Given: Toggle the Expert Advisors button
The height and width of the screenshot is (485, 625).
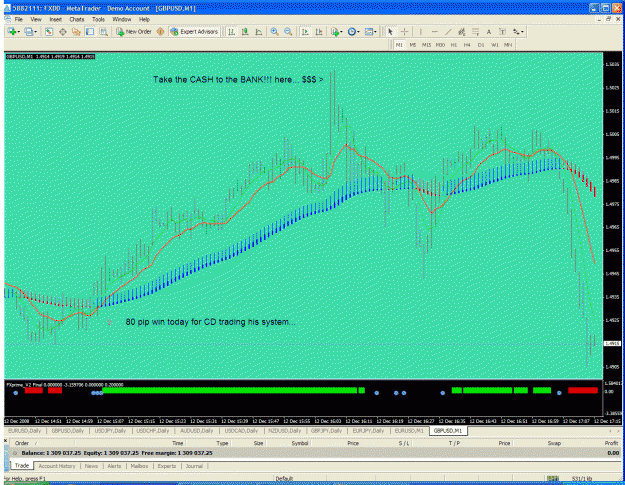Looking at the screenshot, I should 195,32.
